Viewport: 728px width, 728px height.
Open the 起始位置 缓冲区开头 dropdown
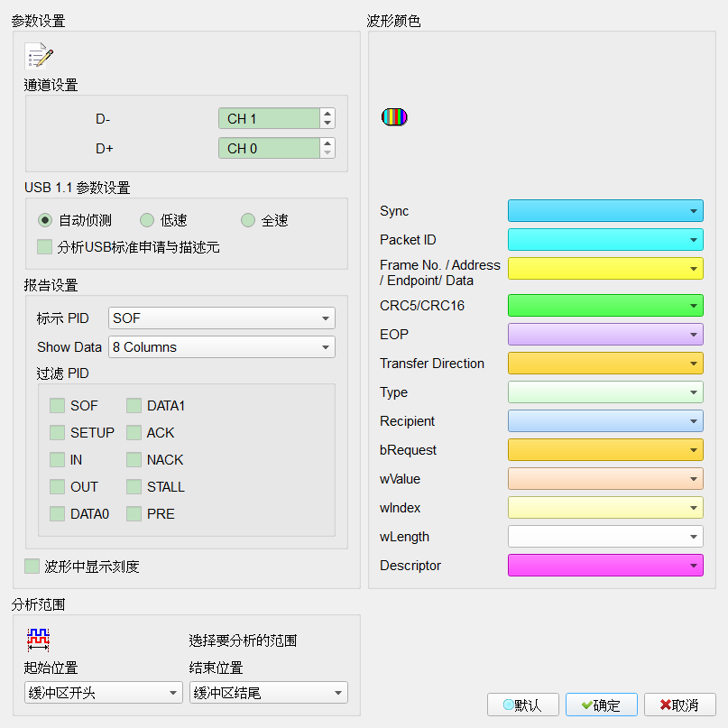103,693
